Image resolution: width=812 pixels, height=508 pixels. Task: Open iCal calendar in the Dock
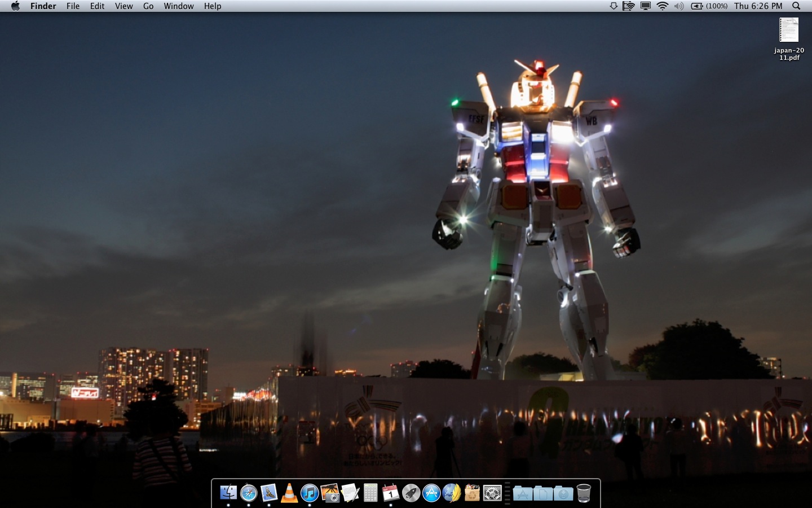click(x=391, y=493)
